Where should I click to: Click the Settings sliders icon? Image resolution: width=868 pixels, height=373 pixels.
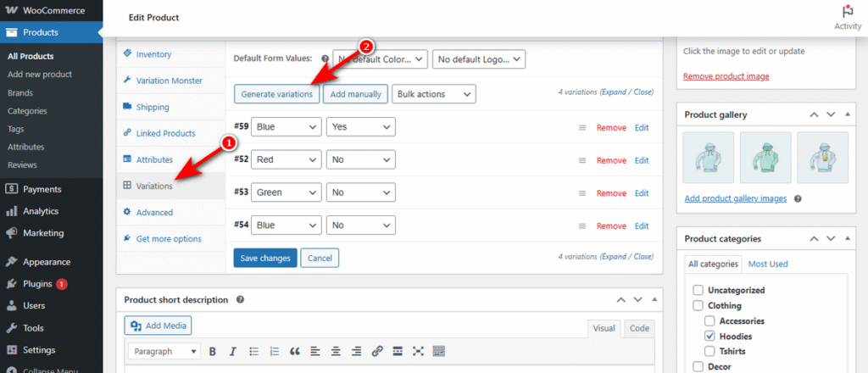point(12,350)
